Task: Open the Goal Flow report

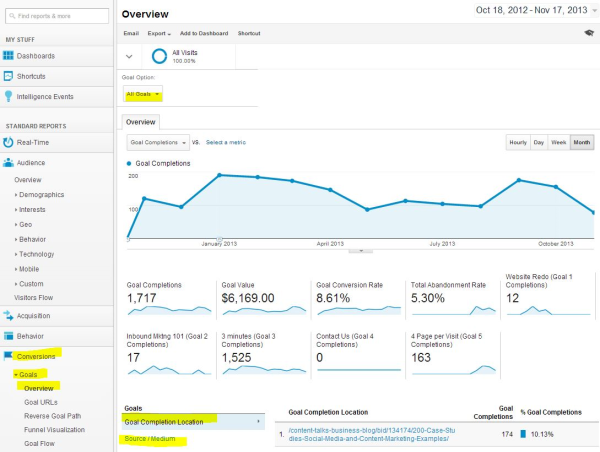Action: pyautogui.click(x=39, y=444)
